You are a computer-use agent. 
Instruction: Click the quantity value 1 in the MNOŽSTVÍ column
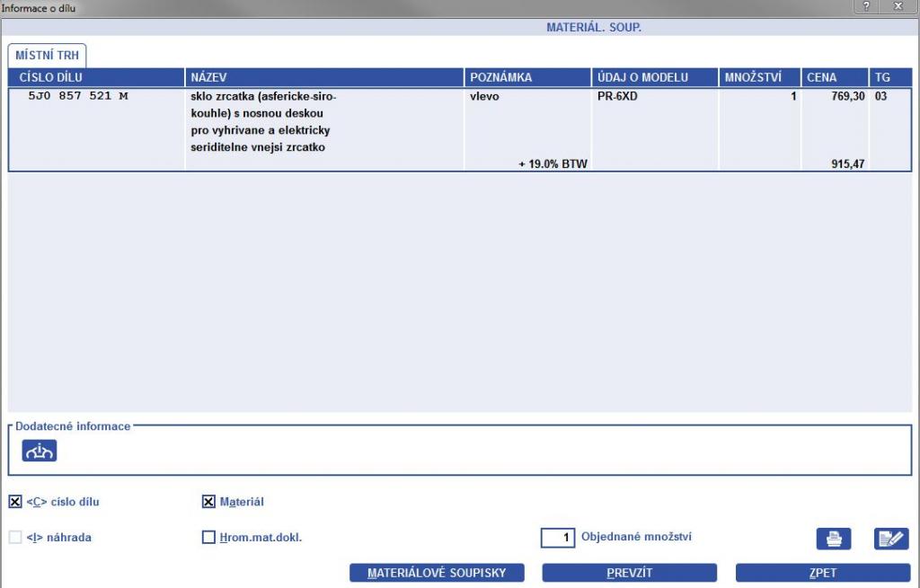click(793, 96)
